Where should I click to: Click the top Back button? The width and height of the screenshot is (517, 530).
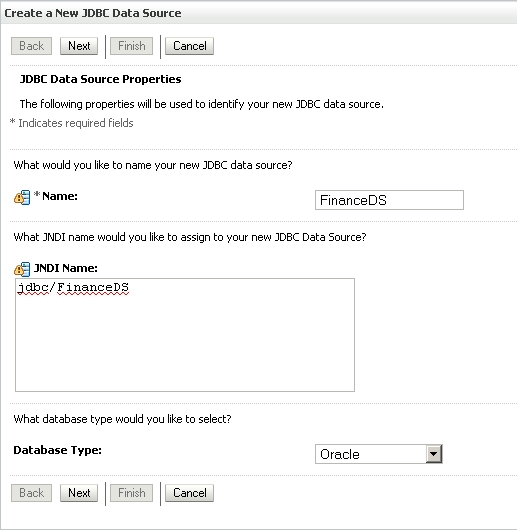pyautogui.click(x=31, y=46)
